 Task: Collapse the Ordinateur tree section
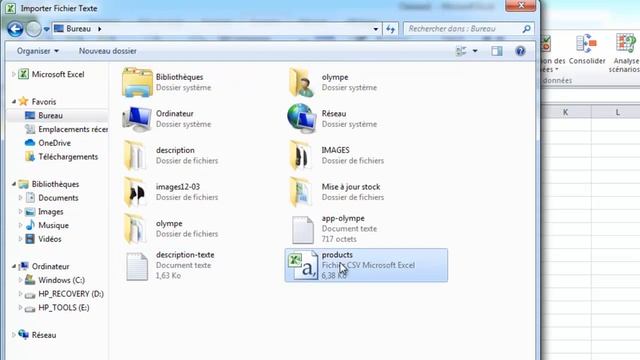pyautogui.click(x=13, y=266)
